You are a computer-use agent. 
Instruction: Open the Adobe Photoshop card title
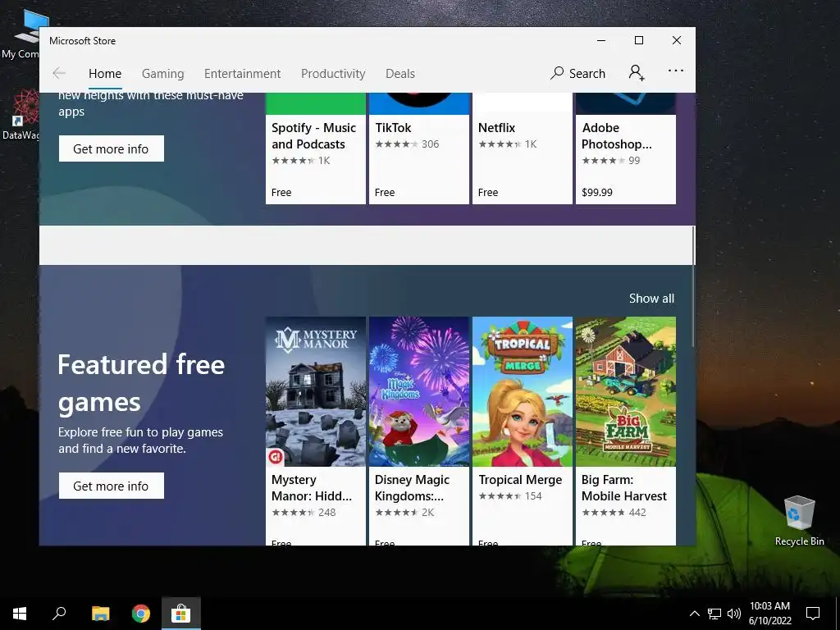coord(617,136)
